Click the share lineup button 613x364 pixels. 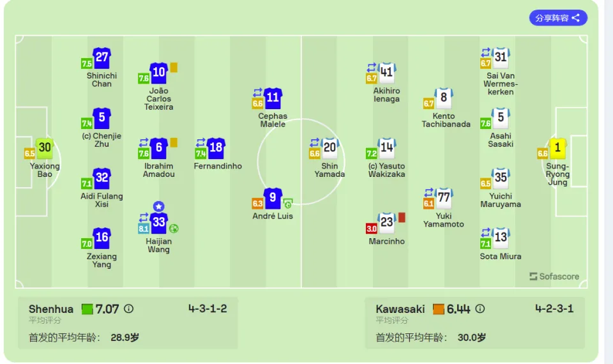click(x=558, y=18)
